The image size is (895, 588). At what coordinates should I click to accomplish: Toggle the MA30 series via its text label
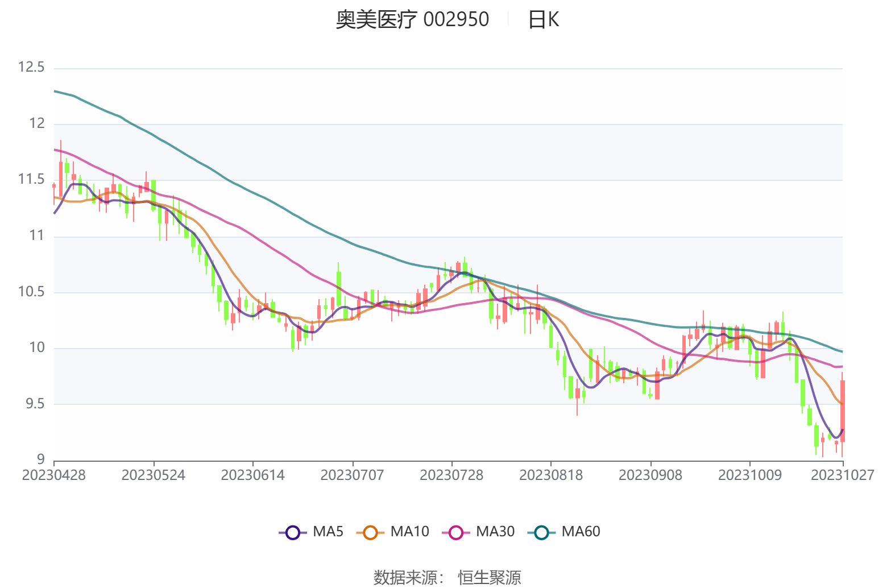point(495,532)
